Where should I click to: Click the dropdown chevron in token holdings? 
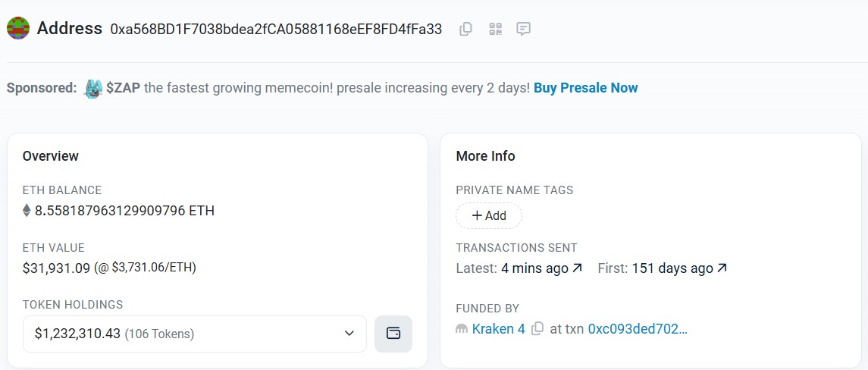pyautogui.click(x=349, y=334)
